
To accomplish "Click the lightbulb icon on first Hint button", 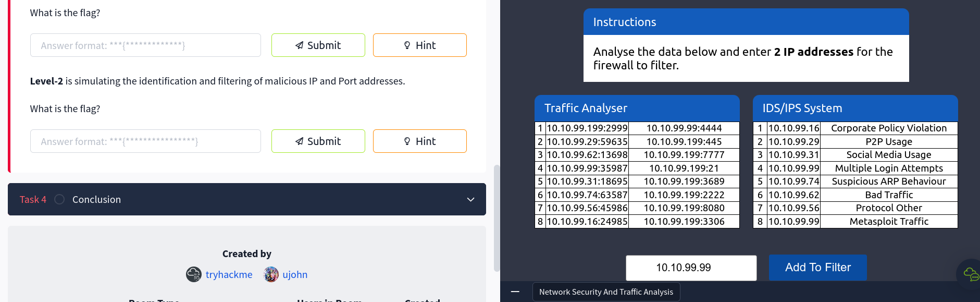I will (x=407, y=45).
